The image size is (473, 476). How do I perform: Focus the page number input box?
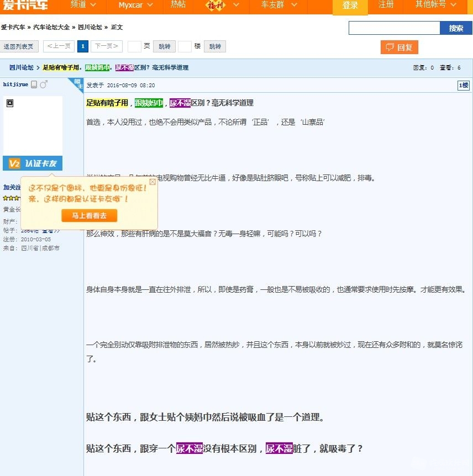(134, 46)
